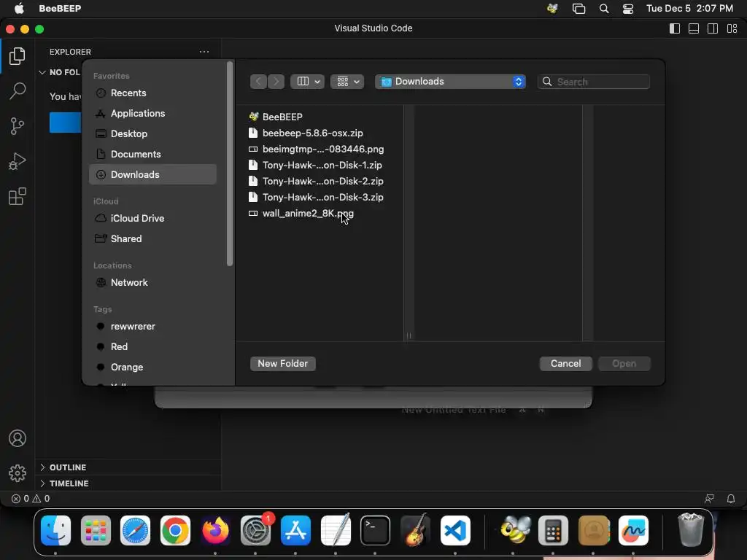Open Safari from the Dock
The width and height of the screenshot is (747, 560).
point(135,531)
